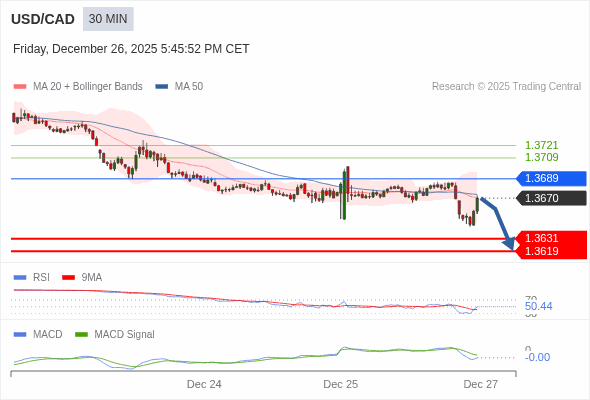
Task: Click the RSI value 50.44
Action: click(x=538, y=306)
